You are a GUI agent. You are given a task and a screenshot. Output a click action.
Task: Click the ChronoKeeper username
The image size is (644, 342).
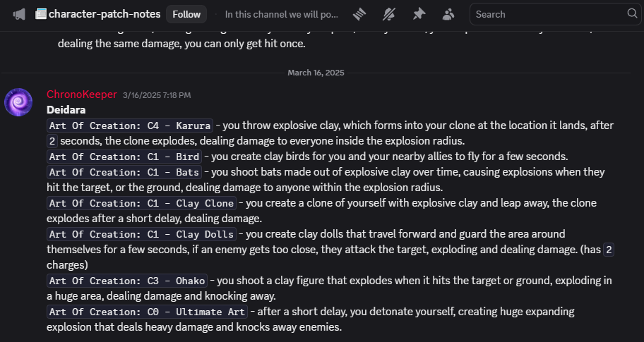point(82,94)
